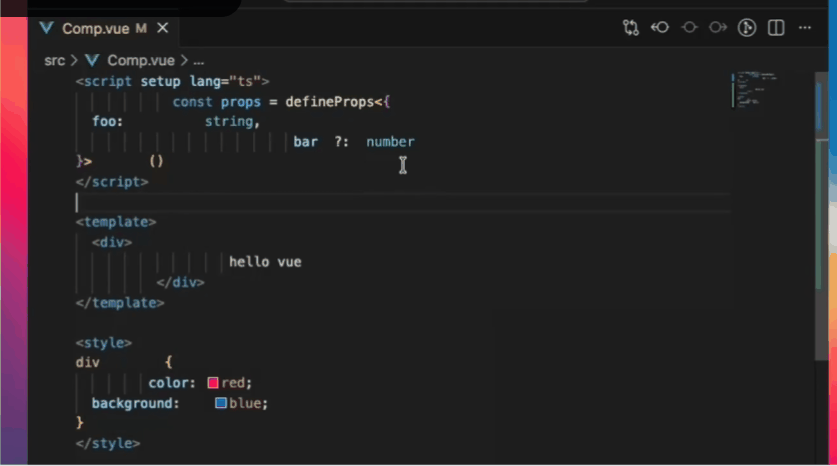Open the More Actions ellipsis menu
This screenshot has width=837, height=466.
[x=806, y=28]
